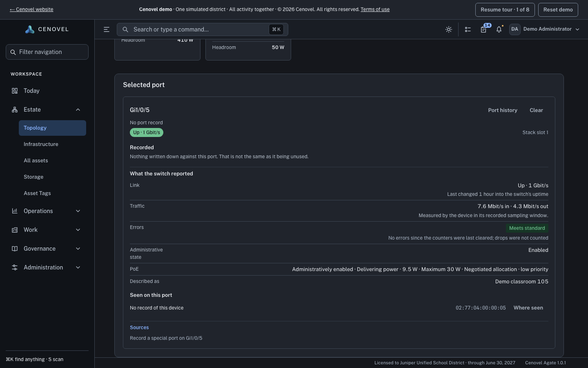Click the Up · 1 Gbit/s status badge
The image size is (588, 368).
(x=147, y=132)
